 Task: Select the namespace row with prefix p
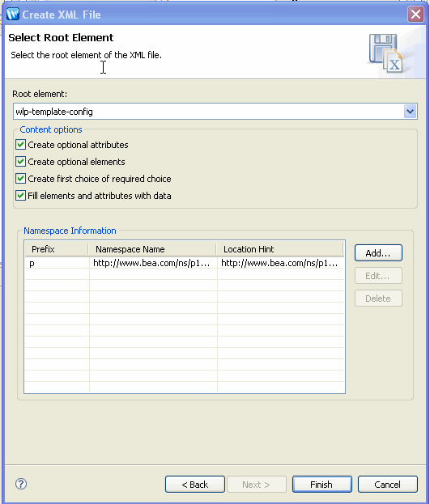(185, 263)
